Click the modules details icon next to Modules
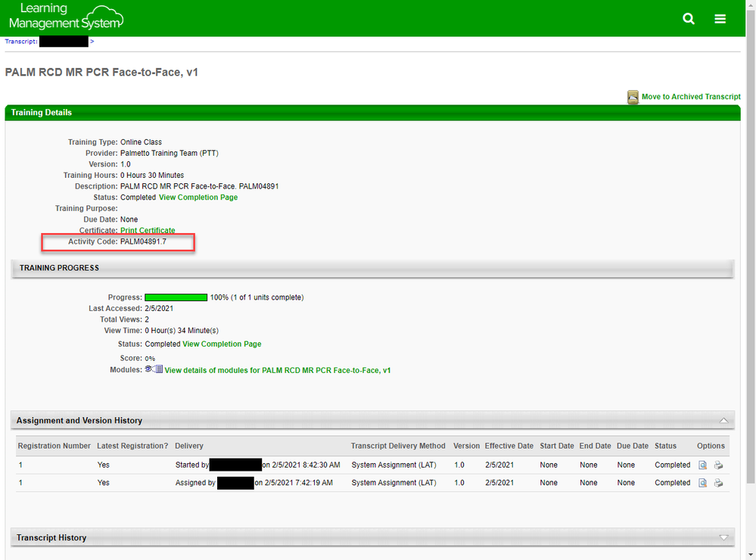756x560 pixels. (154, 369)
